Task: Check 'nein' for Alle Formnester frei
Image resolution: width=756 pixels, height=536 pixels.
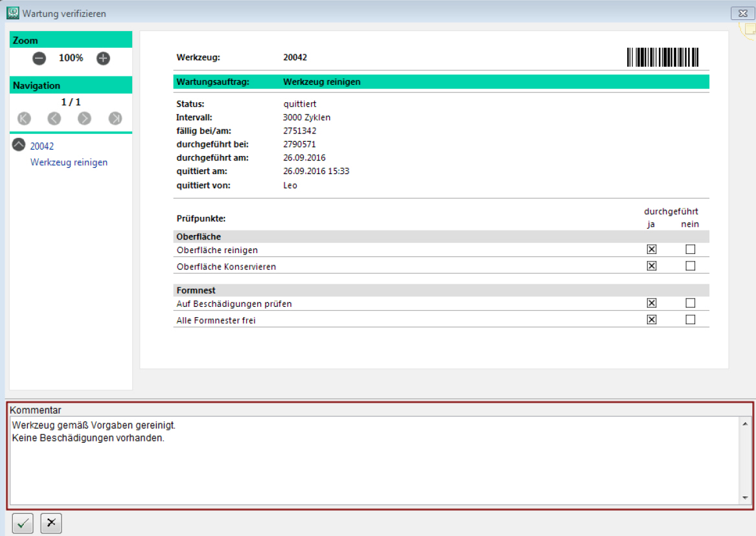Action: pos(690,319)
